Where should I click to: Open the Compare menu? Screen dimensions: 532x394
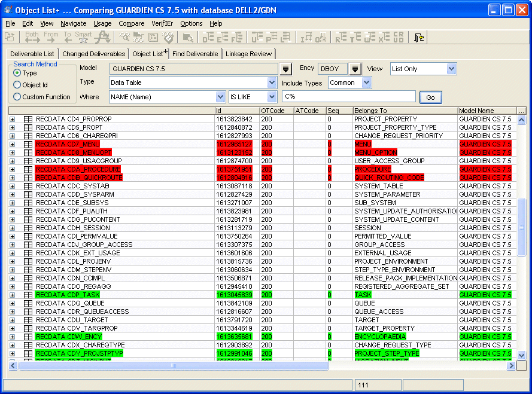click(x=131, y=23)
